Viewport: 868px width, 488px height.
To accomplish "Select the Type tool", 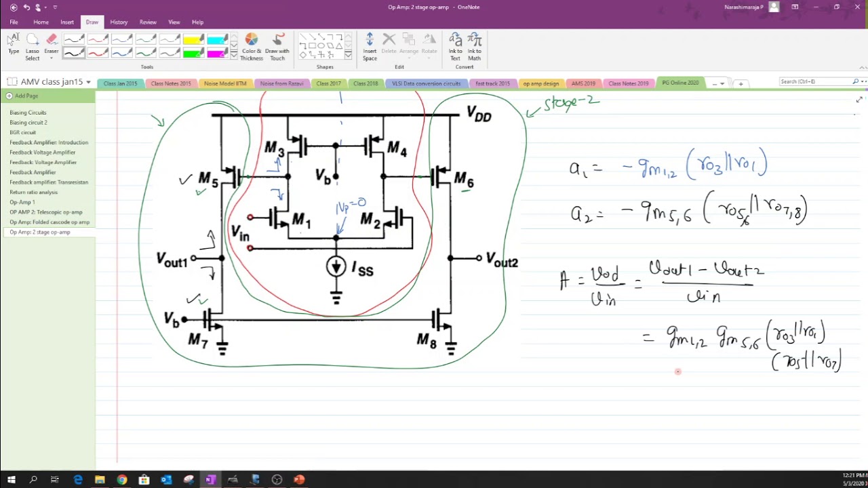I will click(14, 44).
